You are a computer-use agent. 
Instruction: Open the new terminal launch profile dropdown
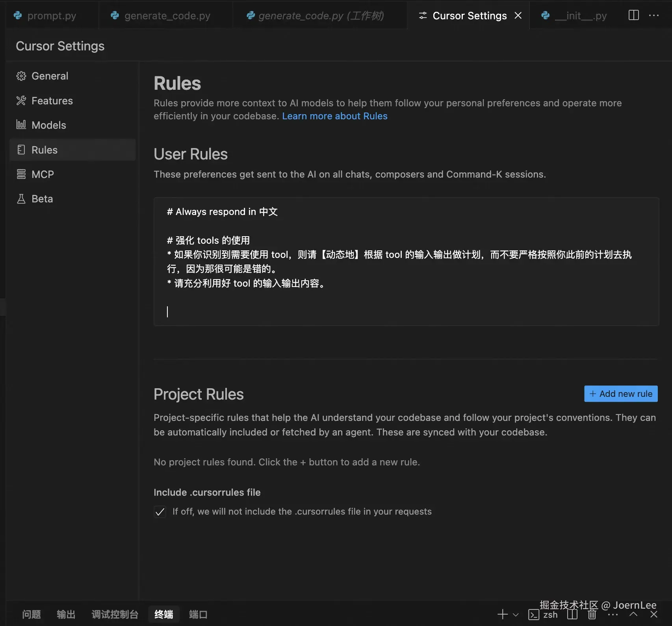click(516, 615)
